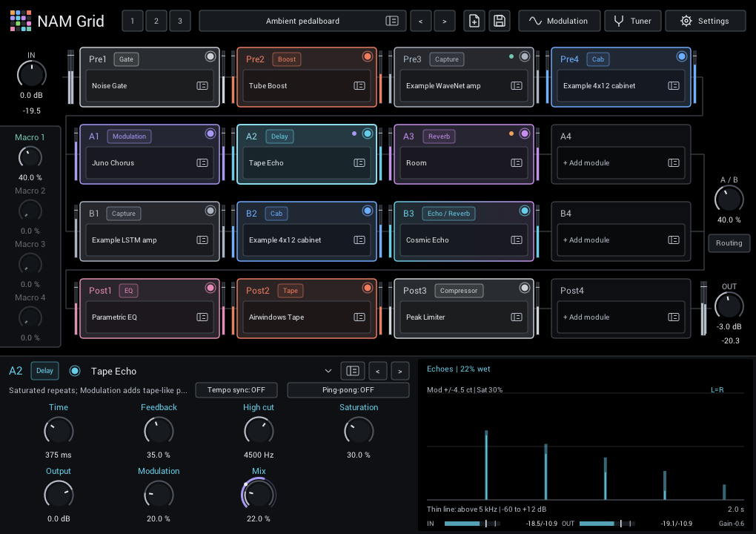Image resolution: width=756 pixels, height=534 pixels.
Task: Open Post4 add module browser icon
Action: [x=674, y=317]
